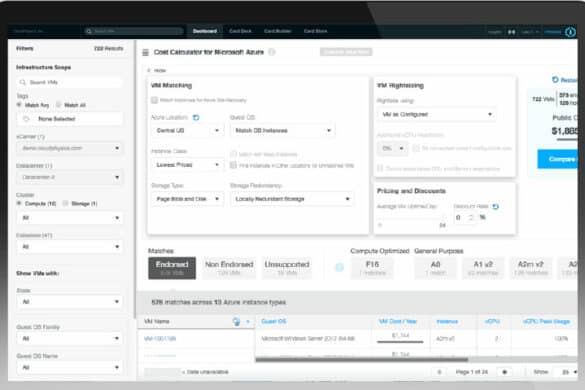This screenshot has width=585, height=390.
Task: Toggle Find instances in other locations checkbox
Action: click(x=233, y=165)
